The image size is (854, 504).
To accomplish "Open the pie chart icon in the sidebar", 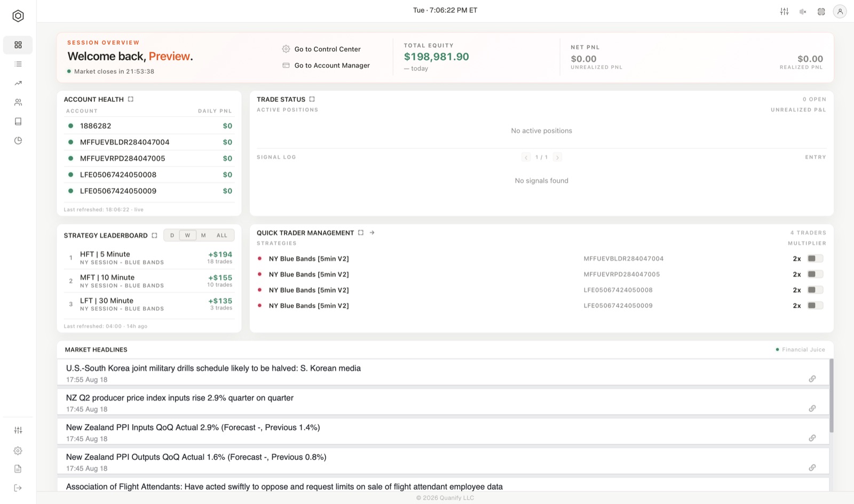I will (x=18, y=141).
